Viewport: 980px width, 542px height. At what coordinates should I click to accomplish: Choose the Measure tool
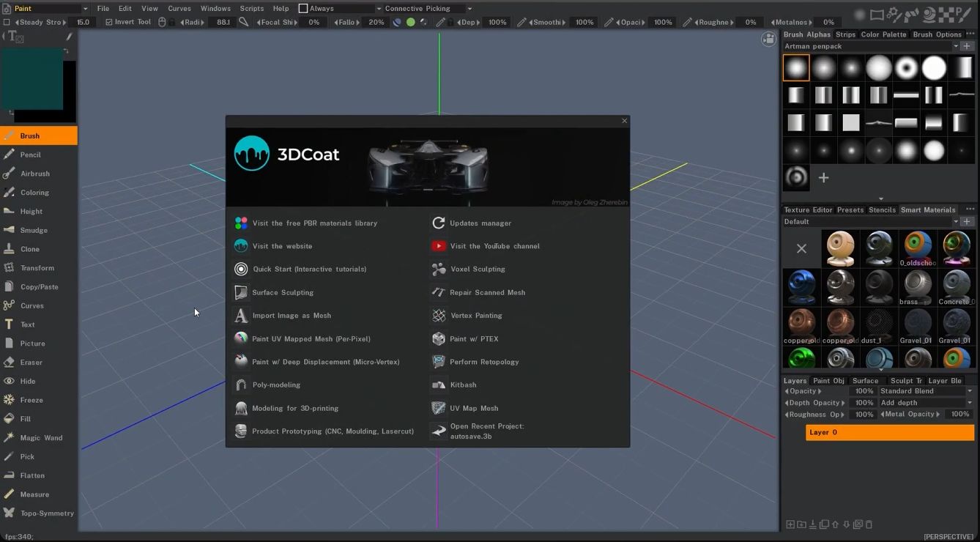coord(38,494)
